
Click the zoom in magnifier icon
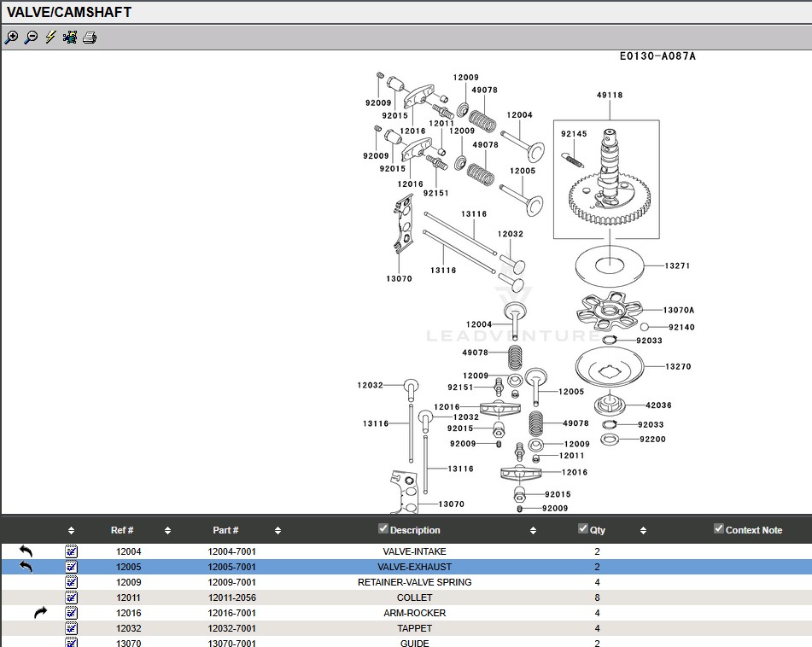pyautogui.click(x=11, y=38)
